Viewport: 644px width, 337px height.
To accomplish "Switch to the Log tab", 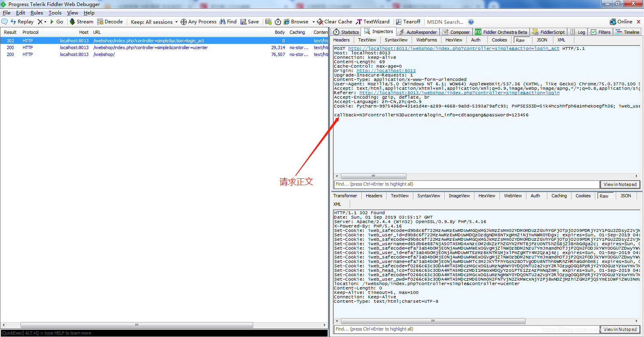I will tap(578, 32).
